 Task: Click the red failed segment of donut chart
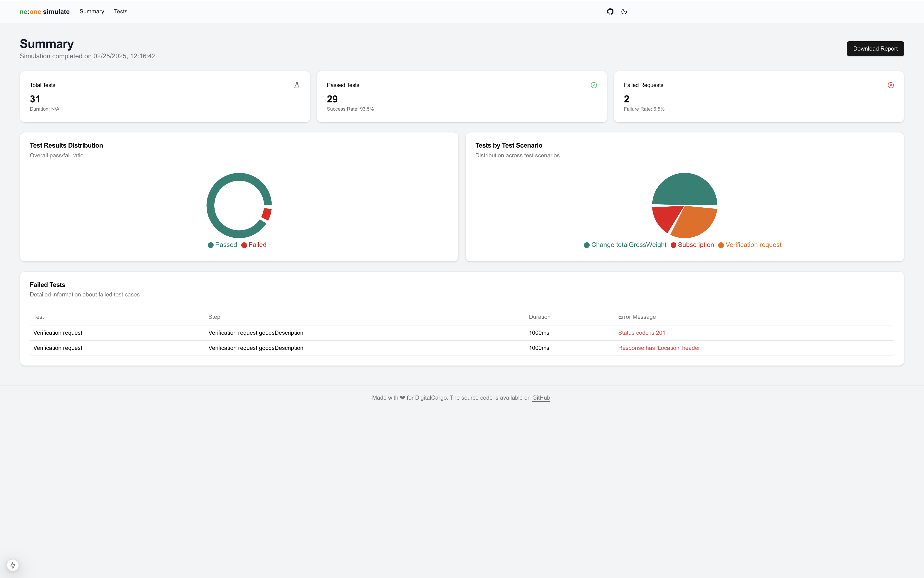[267, 214]
